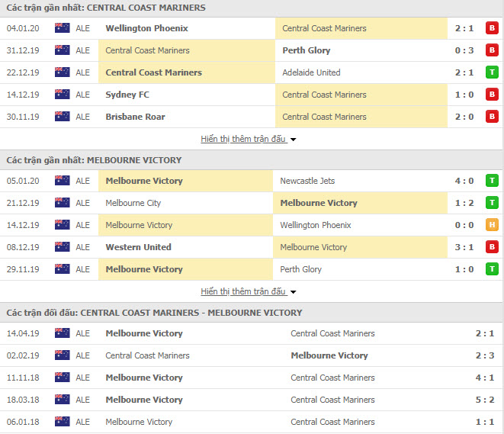Click Australia flag on Wellington Phoenix 04.01.20 row
504x434 pixels.
pyautogui.click(x=62, y=28)
